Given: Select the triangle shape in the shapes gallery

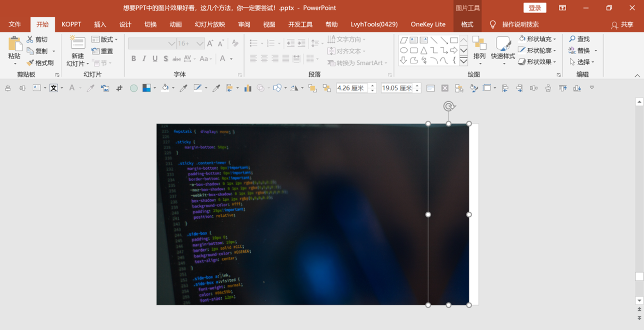Looking at the screenshot, I should point(424,50).
